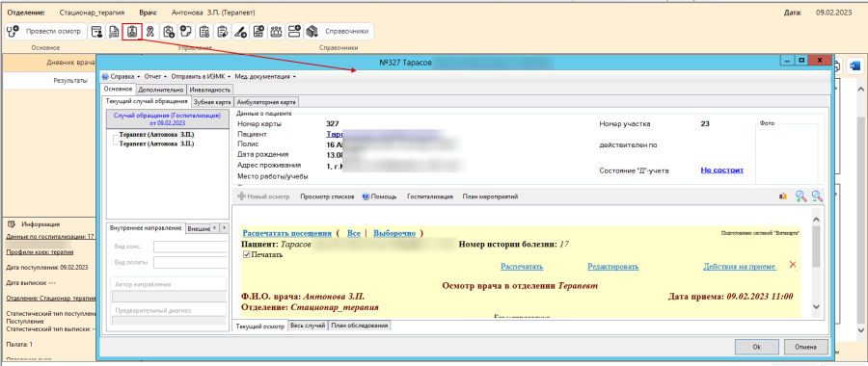Click the Отмена button
Viewport: 868px width, 366px height.
806,347
